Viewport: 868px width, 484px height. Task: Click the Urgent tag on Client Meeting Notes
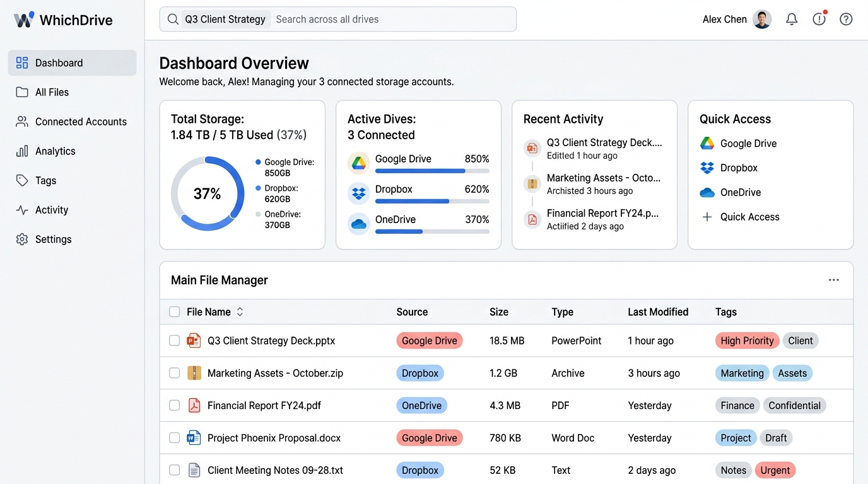[775, 470]
